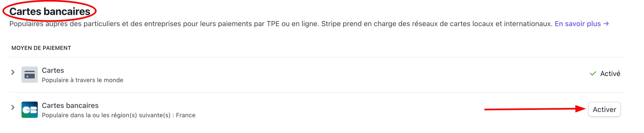644x133 pixels.
Task: Click the "Activé" status label
Action: 610,74
